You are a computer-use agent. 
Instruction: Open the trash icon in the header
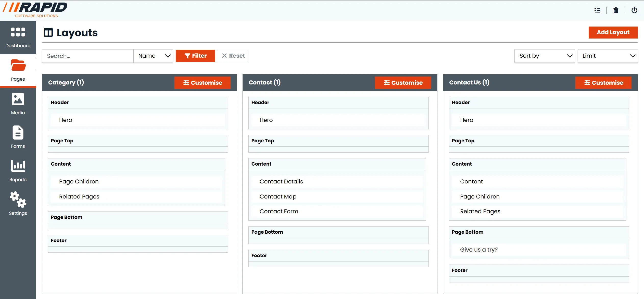(616, 10)
